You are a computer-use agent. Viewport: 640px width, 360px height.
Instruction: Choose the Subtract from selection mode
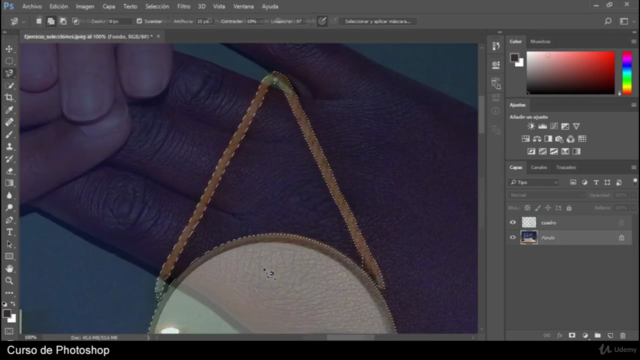point(63,21)
